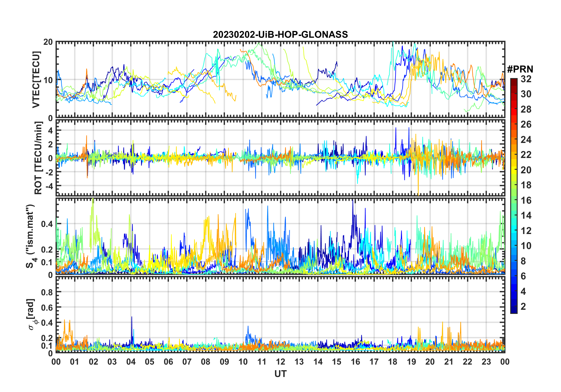The width and height of the screenshot is (561, 392).
Task: Click the S4 ("ism.mat") y-axis label
Action: [x=31, y=236]
